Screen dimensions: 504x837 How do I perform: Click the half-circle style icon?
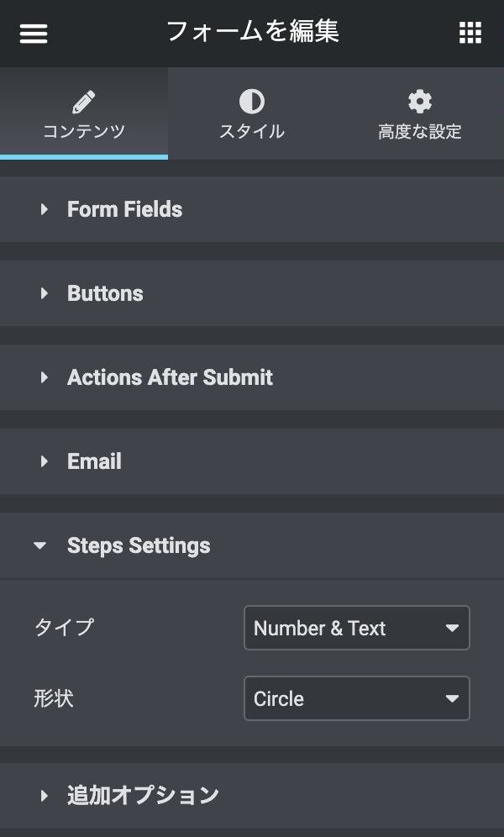(251, 103)
